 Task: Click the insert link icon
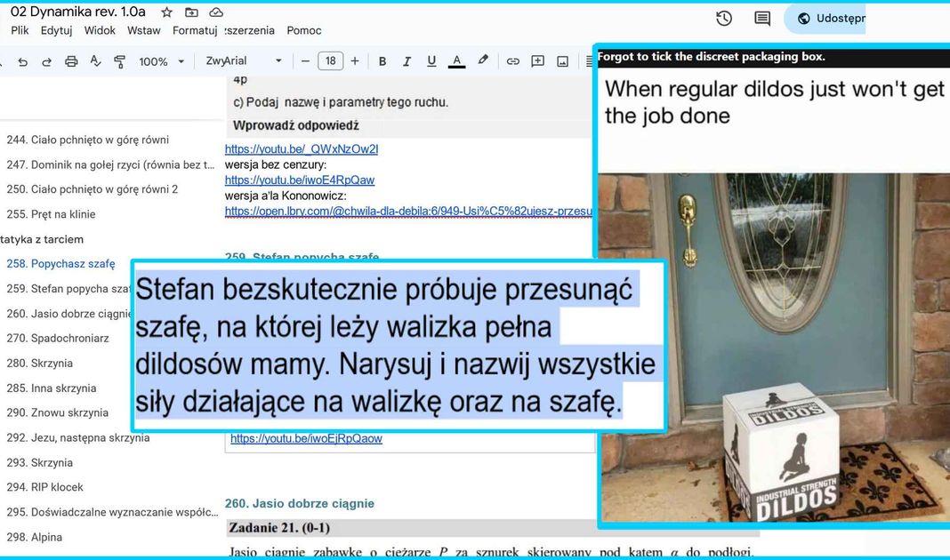point(513,61)
